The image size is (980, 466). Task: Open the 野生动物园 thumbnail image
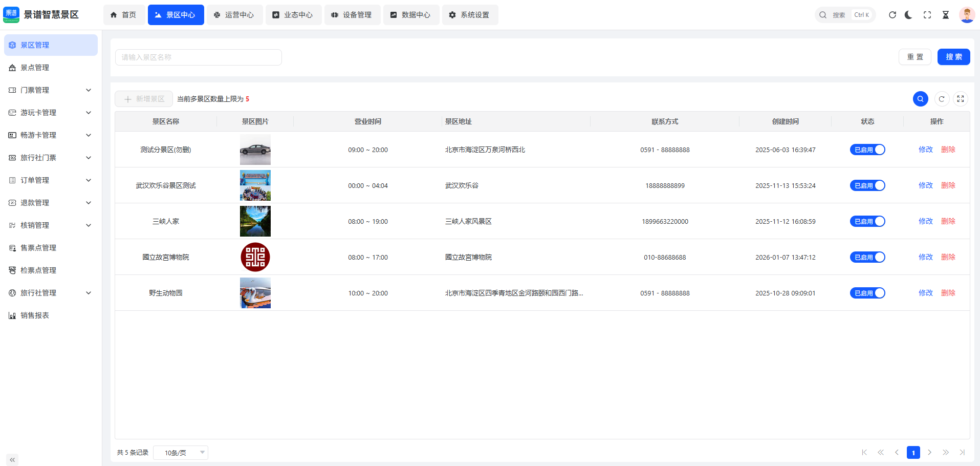click(x=255, y=293)
